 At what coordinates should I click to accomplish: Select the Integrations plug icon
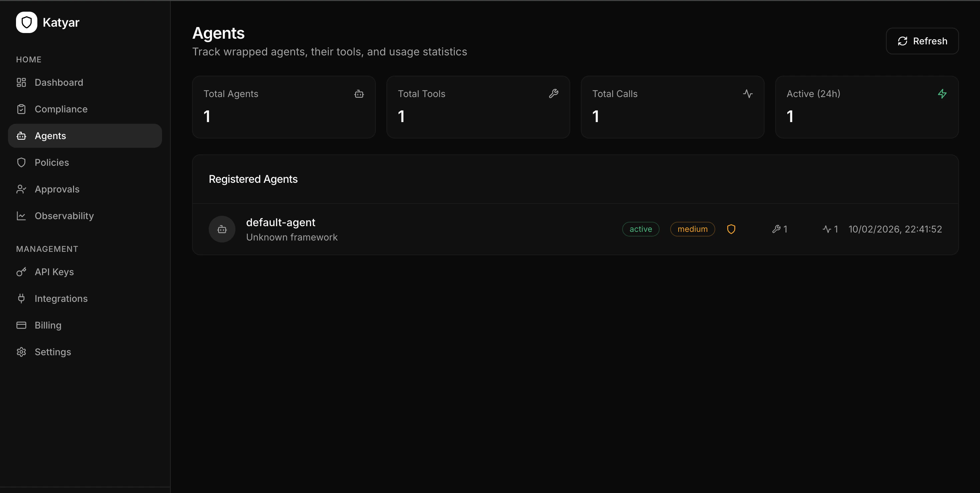pos(21,299)
